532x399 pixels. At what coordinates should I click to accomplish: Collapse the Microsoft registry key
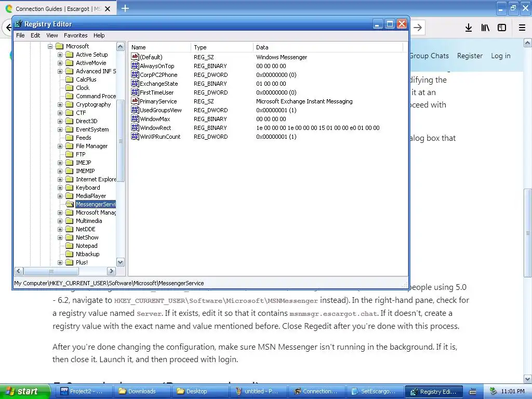tap(50, 46)
